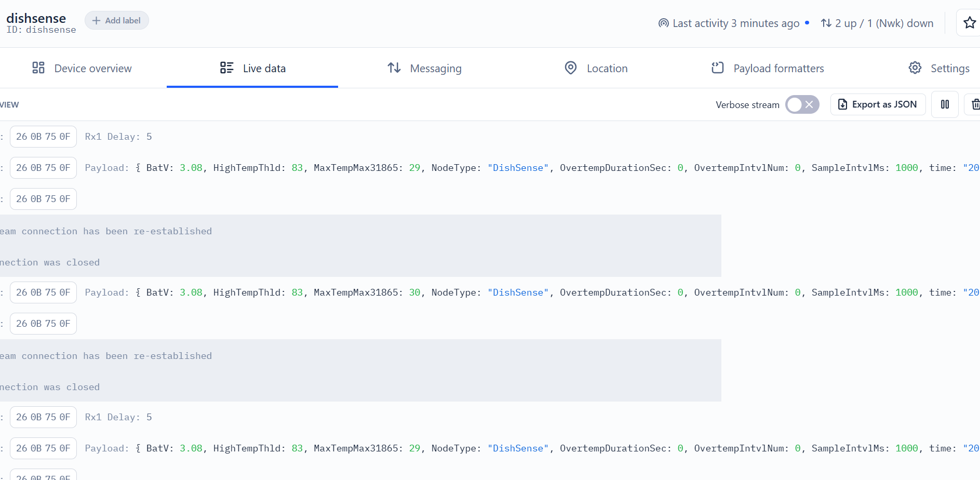Click the second 'nection was closed' message

[x=50, y=387]
